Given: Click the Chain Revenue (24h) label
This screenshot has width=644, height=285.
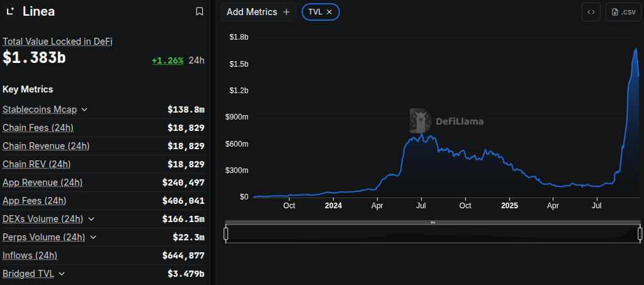Looking at the screenshot, I should [46, 146].
